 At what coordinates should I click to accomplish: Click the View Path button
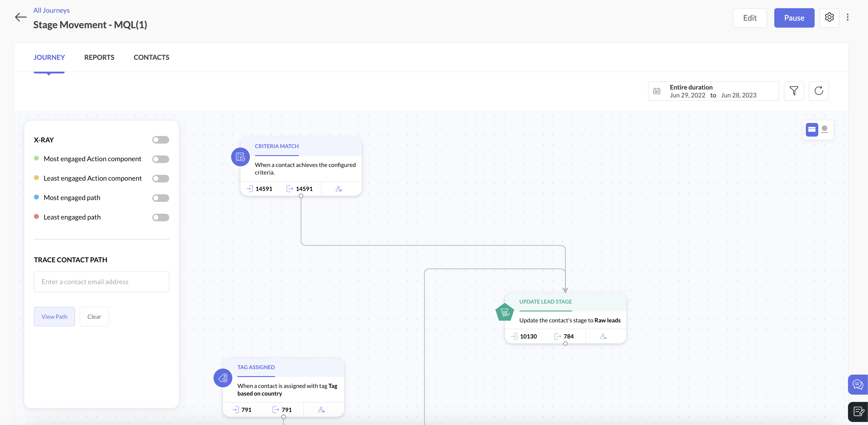tap(55, 316)
